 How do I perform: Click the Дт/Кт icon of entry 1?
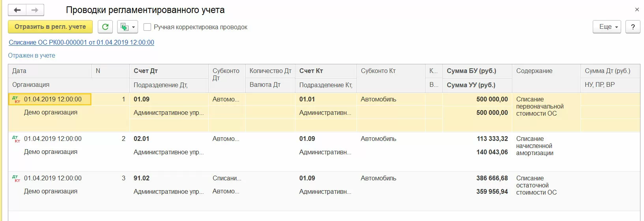(16, 99)
